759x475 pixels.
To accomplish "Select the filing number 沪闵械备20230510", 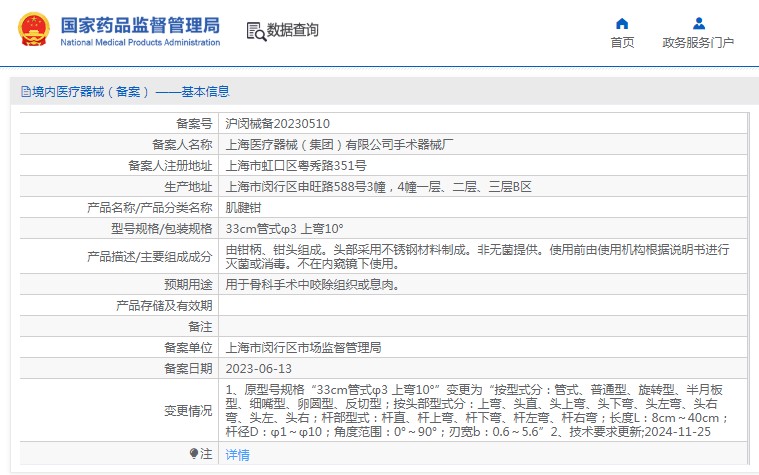I will coord(277,123).
